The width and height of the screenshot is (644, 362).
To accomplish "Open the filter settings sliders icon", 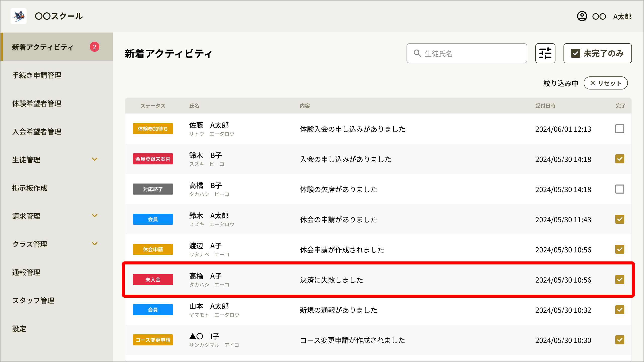I will coord(545,53).
